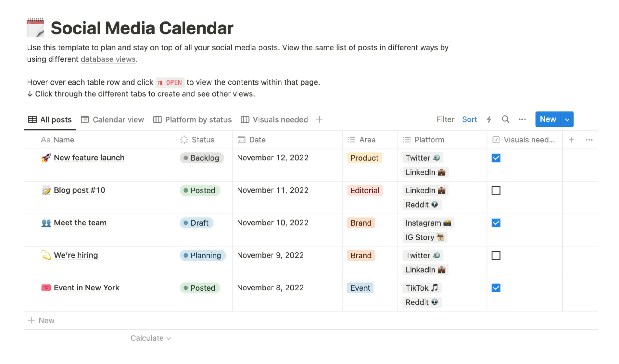Screen dimensions: 619x364
Task: Open the search icon in the toolbar
Action: pos(505,119)
